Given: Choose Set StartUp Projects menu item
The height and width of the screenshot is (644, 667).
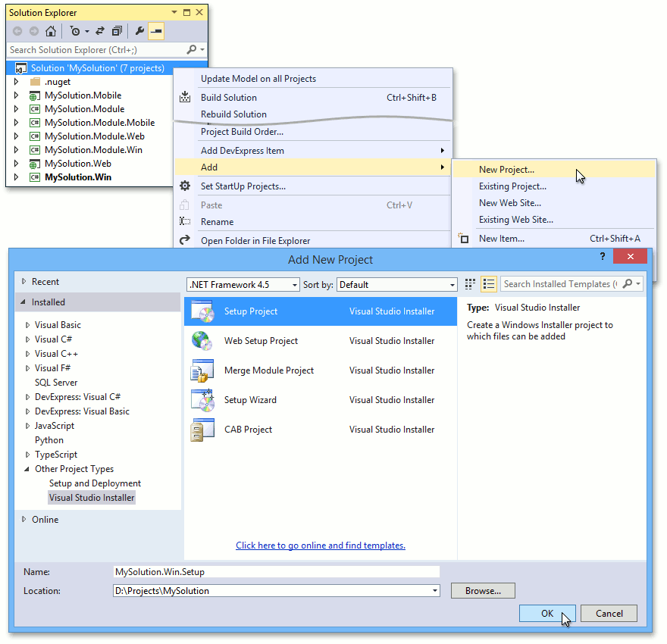Looking at the screenshot, I should [312, 186].
